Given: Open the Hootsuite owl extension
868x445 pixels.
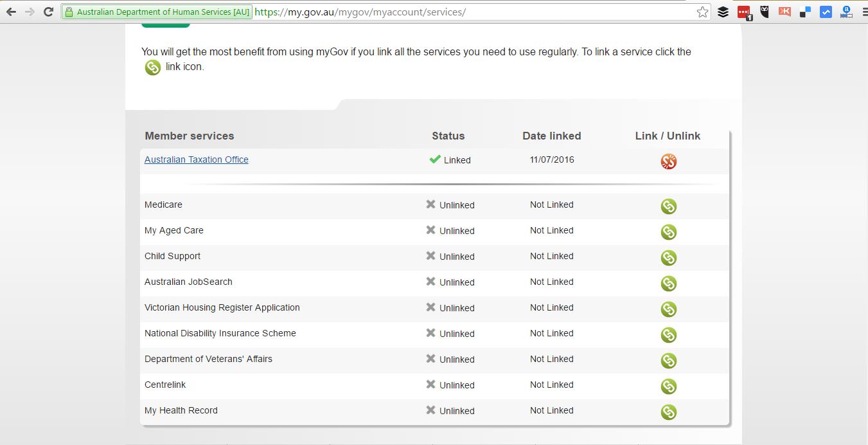Looking at the screenshot, I should click(765, 11).
